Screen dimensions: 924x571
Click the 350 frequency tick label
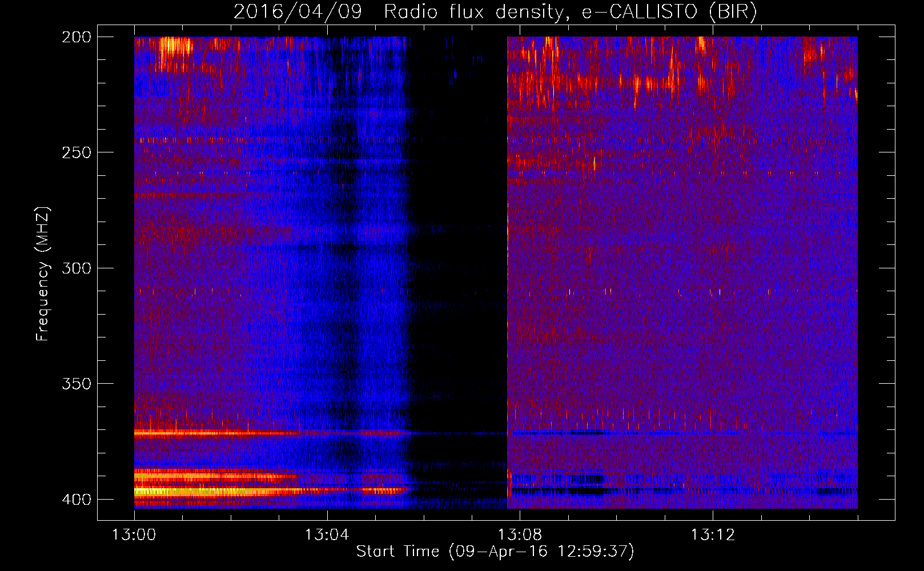click(x=77, y=383)
